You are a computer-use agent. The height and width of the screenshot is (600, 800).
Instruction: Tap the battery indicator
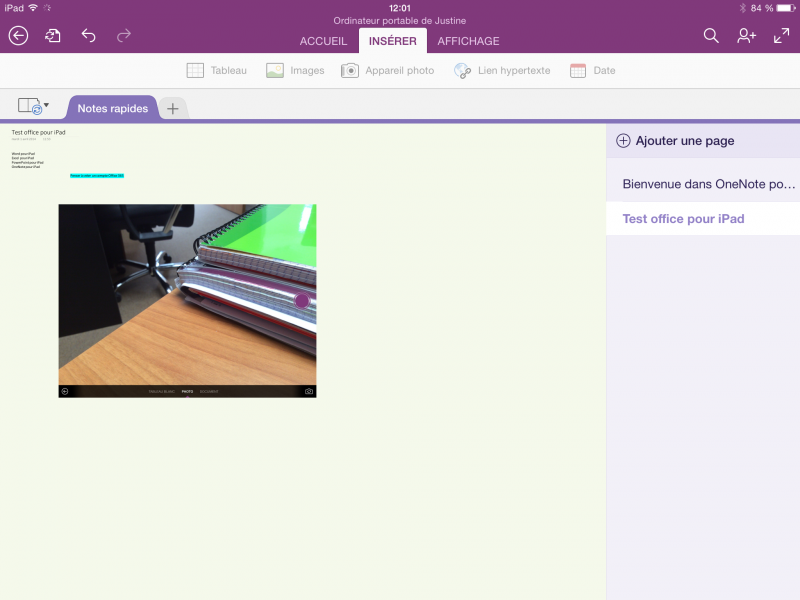coord(786,8)
